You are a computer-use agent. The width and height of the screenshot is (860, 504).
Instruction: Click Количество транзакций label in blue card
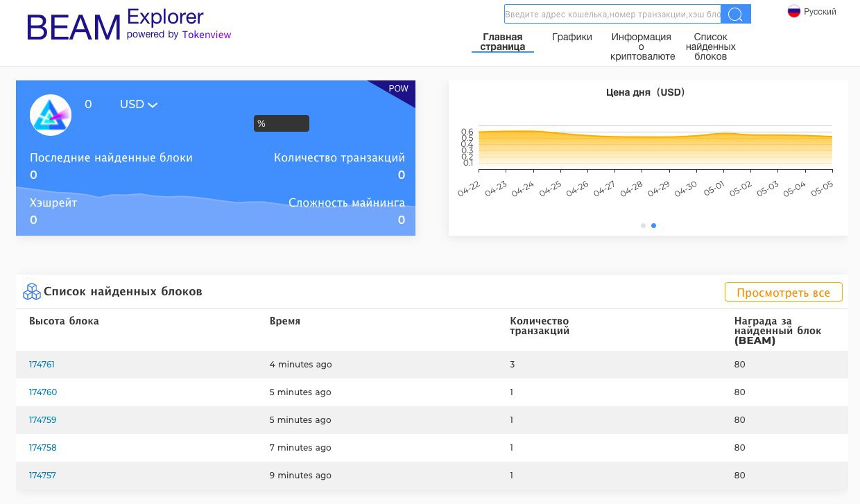click(x=339, y=157)
